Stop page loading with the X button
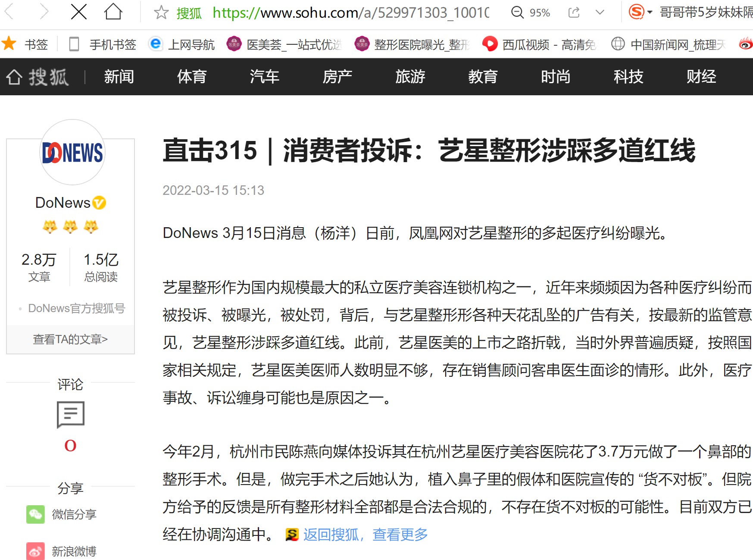This screenshot has width=753, height=560. (x=78, y=12)
